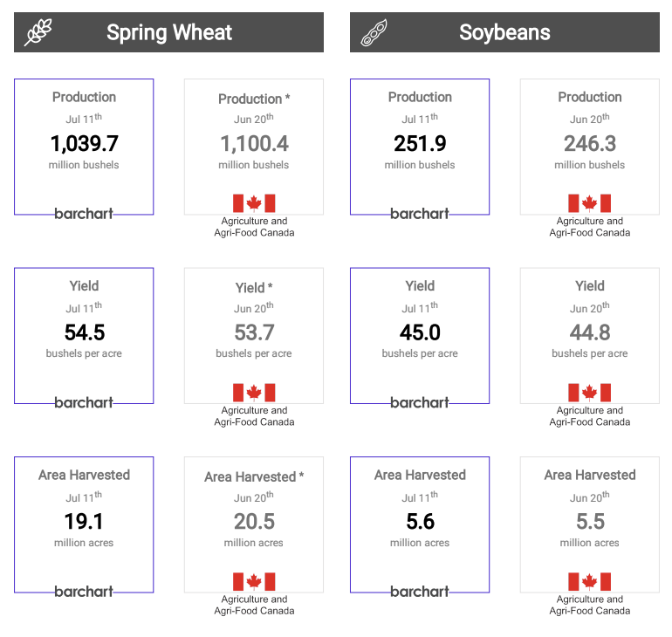This screenshot has height=637, width=672.
Task: Click Canada flag in Soybeans Yield card
Action: [x=590, y=393]
